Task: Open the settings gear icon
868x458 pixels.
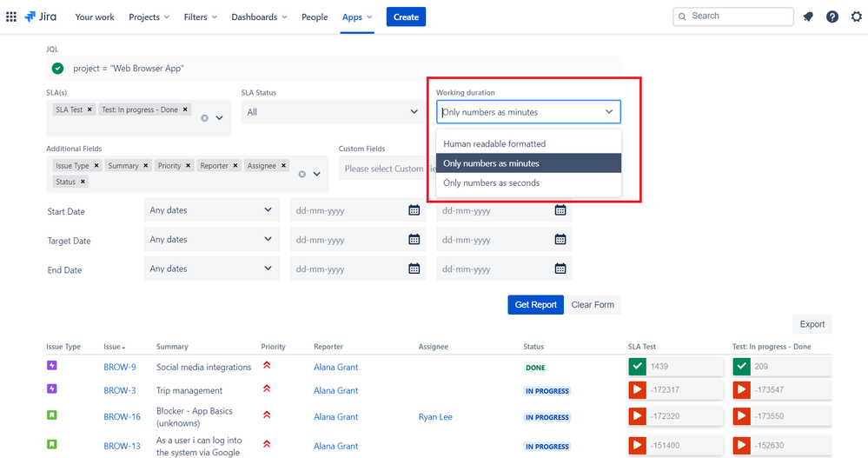Action: [x=857, y=17]
